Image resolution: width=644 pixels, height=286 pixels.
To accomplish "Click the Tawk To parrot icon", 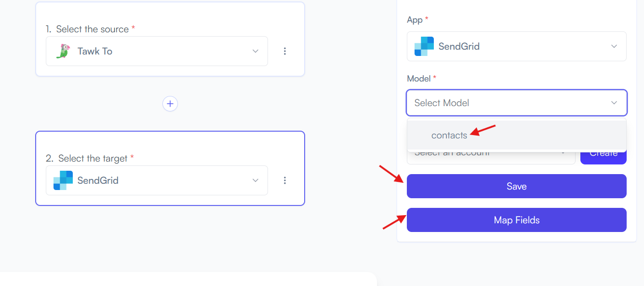I will pos(63,51).
